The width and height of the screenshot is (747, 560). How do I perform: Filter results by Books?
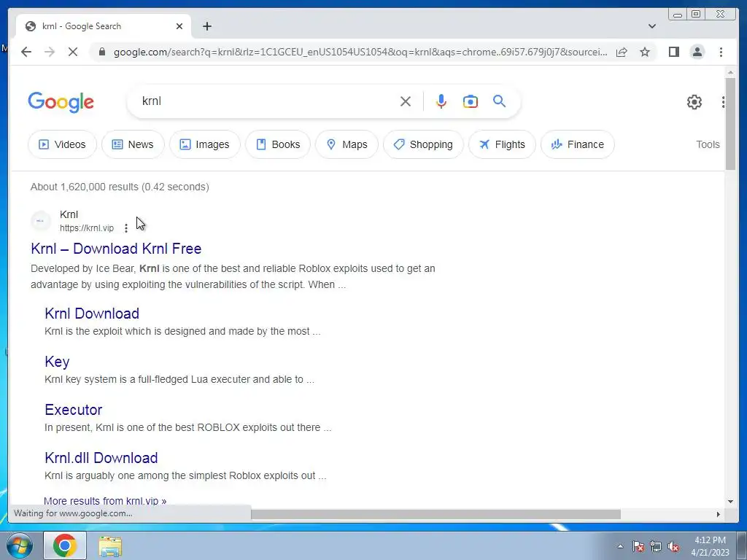[278, 144]
